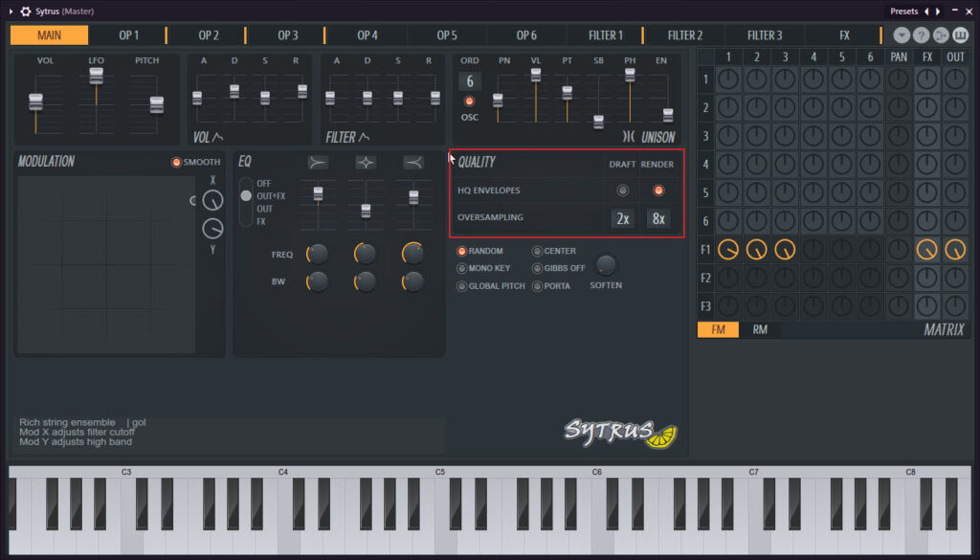Switch to the OP 1 tab
The image size is (980, 560).
tap(128, 35)
